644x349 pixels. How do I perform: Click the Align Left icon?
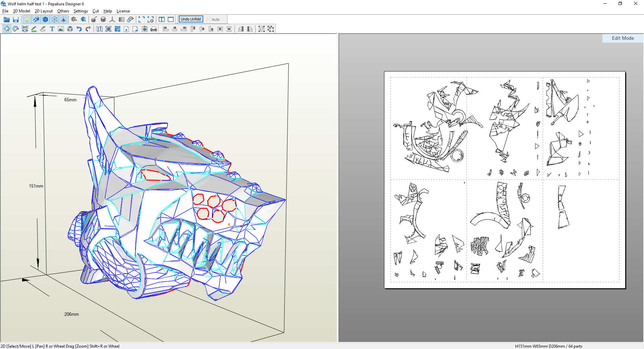(x=166, y=29)
